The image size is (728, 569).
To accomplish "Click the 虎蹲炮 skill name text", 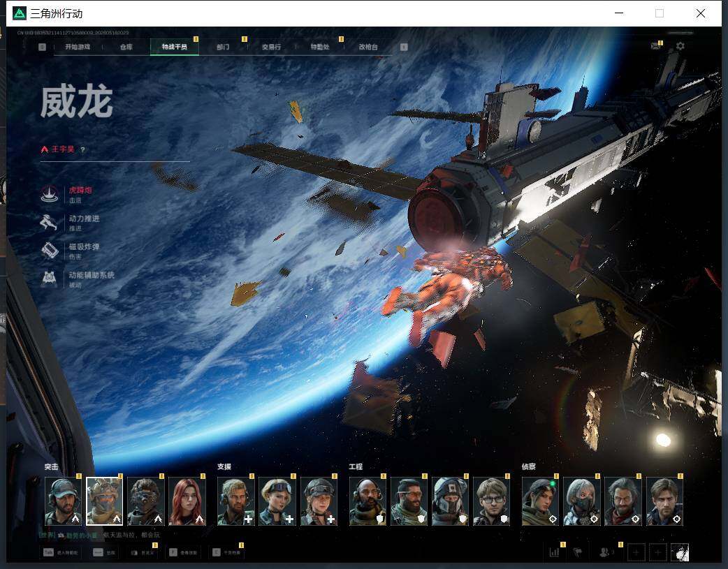I will point(80,191).
